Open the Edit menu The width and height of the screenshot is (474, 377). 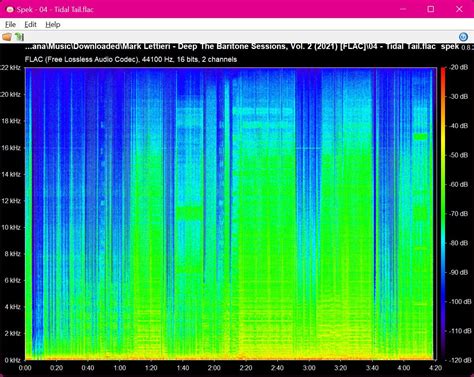point(30,24)
